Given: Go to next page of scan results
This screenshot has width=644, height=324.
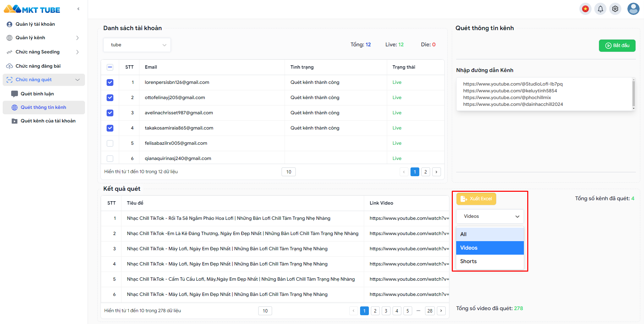Looking at the screenshot, I should (x=441, y=311).
